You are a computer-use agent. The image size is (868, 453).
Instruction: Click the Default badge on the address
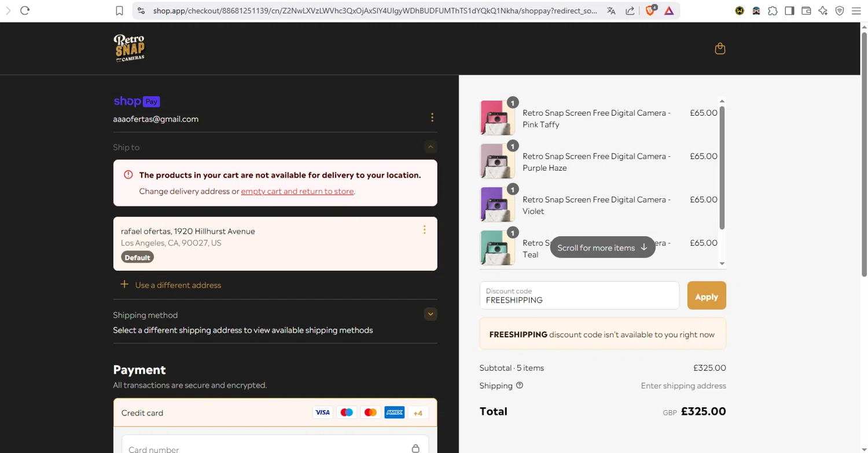tap(137, 257)
